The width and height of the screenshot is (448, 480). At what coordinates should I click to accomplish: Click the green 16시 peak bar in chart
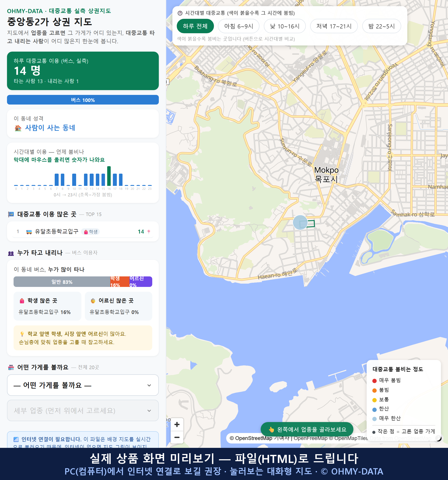(109, 176)
